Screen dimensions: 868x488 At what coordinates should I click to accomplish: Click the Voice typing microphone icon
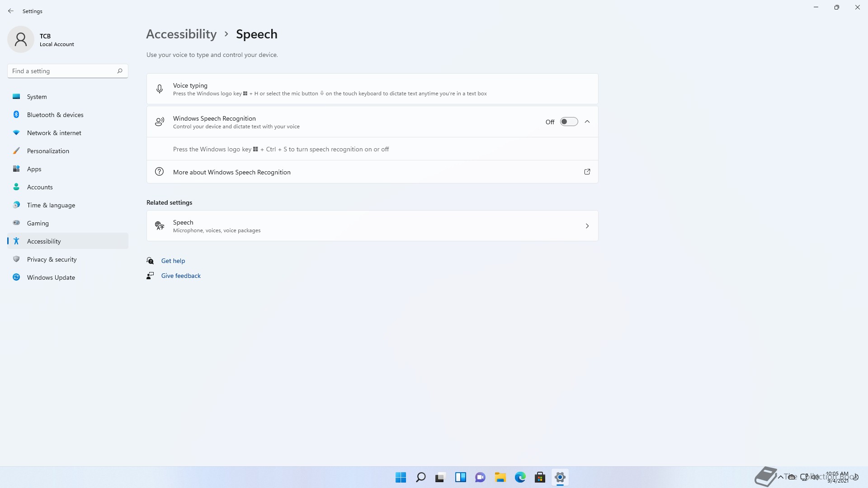(160, 89)
